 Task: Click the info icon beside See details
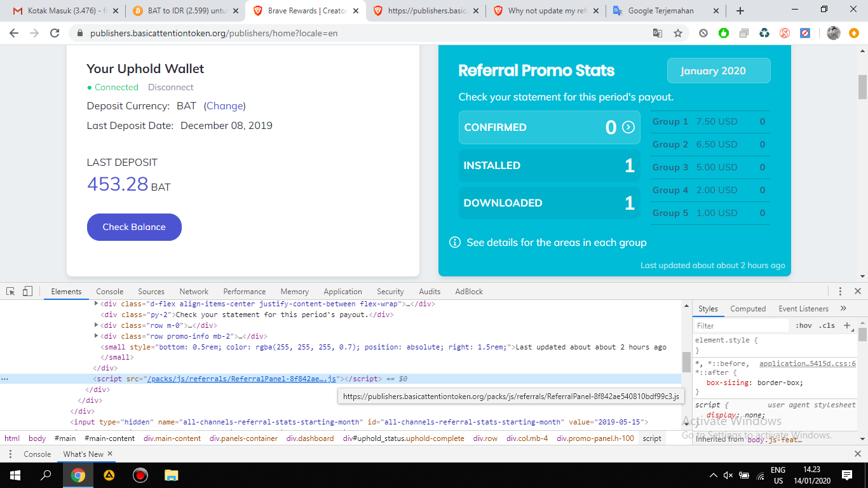(x=455, y=242)
